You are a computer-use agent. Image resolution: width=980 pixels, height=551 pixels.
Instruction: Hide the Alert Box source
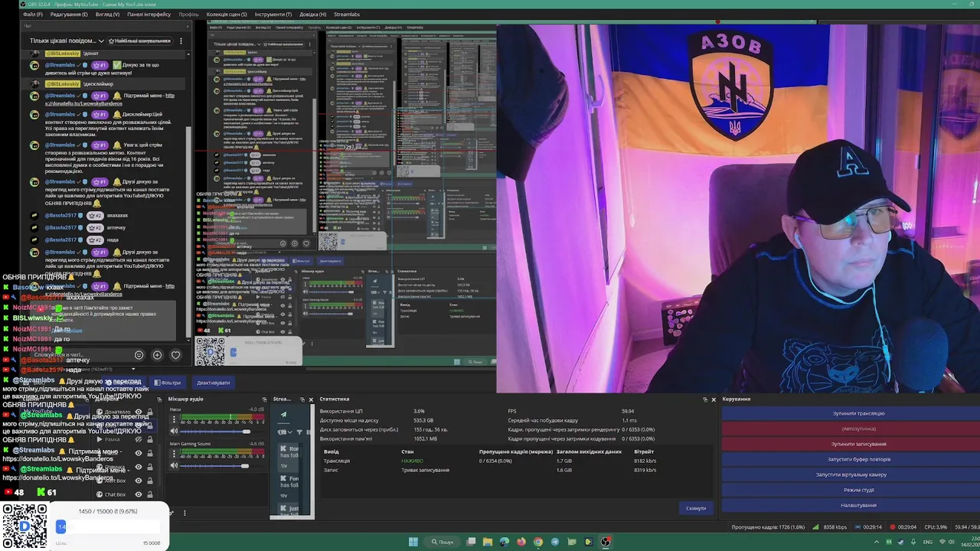pyautogui.click(x=139, y=481)
